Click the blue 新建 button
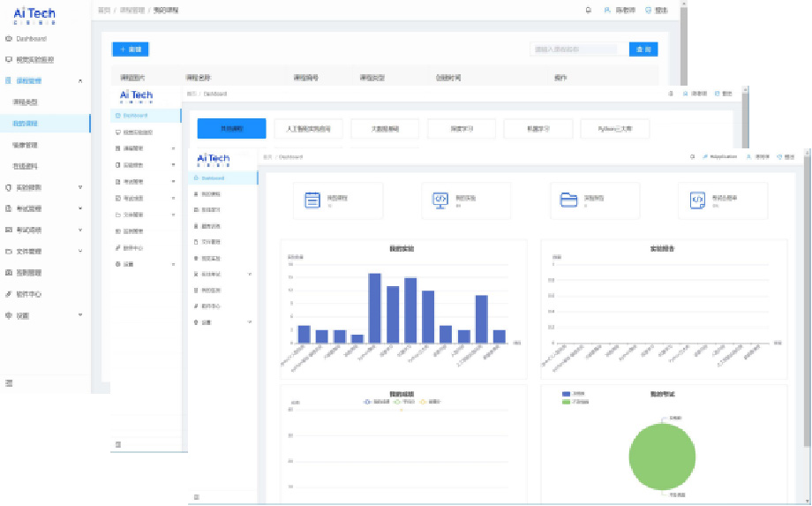812x506 pixels. [x=130, y=49]
